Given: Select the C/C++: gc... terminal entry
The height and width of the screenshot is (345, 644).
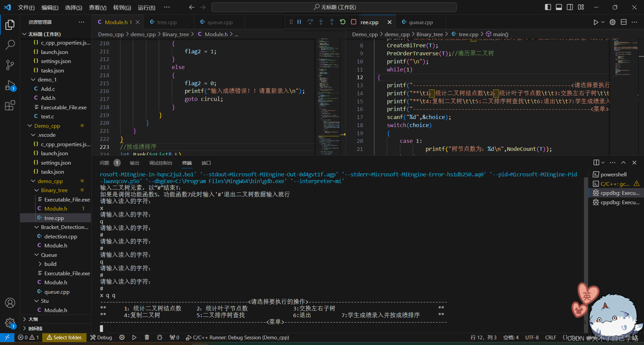Looking at the screenshot, I should click(615, 184).
